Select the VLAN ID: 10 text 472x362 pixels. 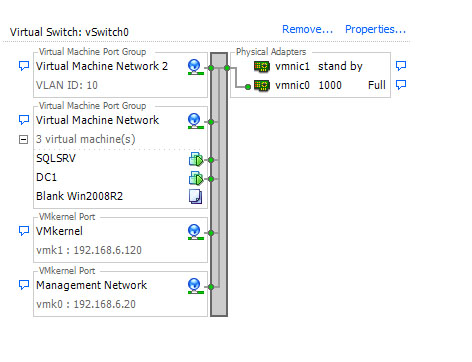67,85
